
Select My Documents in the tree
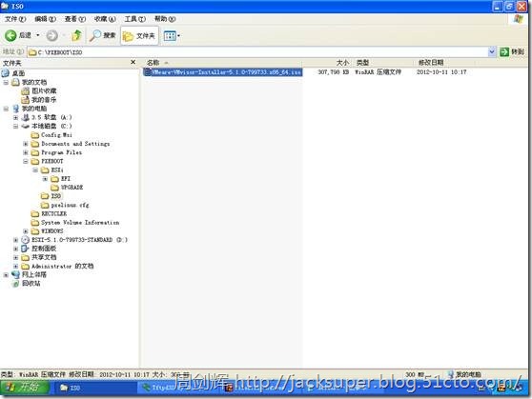click(34, 82)
